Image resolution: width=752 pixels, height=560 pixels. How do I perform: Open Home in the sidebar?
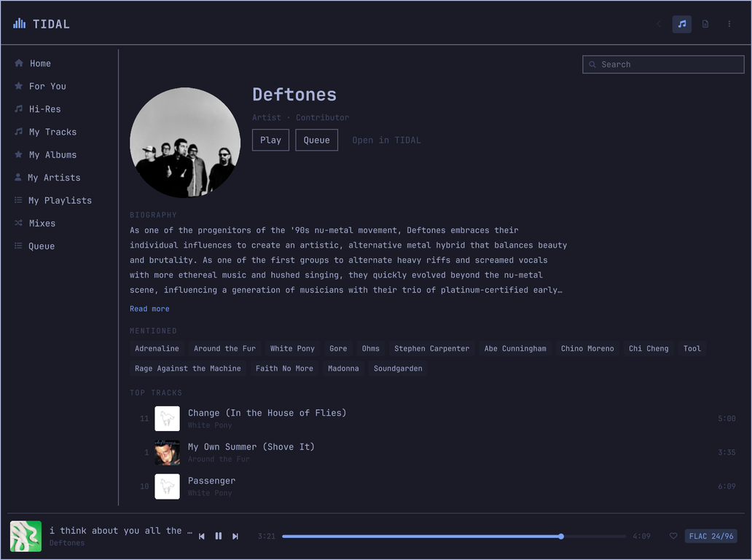click(40, 63)
